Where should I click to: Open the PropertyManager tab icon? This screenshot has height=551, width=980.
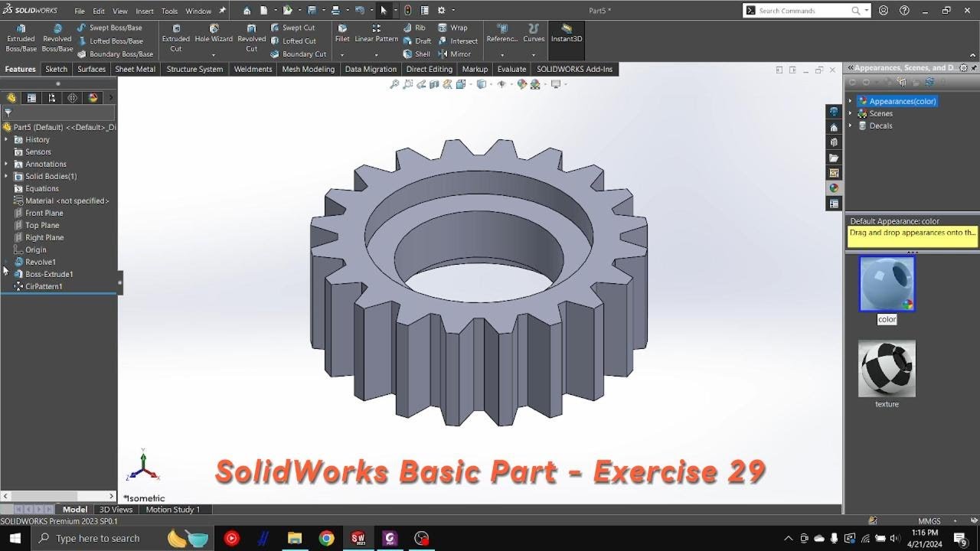tap(31, 98)
